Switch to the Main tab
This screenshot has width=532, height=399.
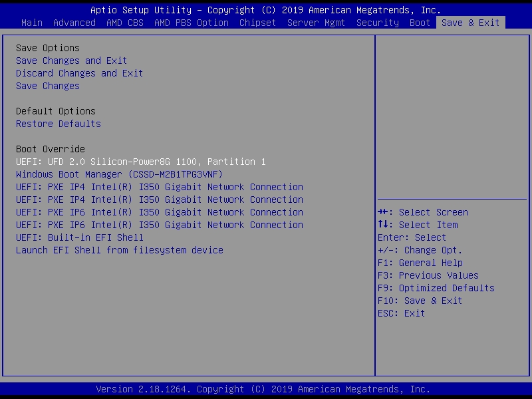31,23
